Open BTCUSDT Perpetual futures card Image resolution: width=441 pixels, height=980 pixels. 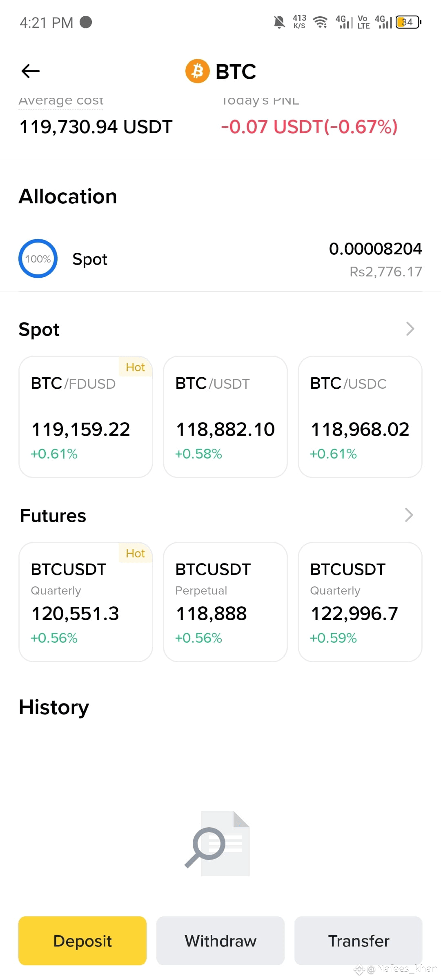coord(225,602)
